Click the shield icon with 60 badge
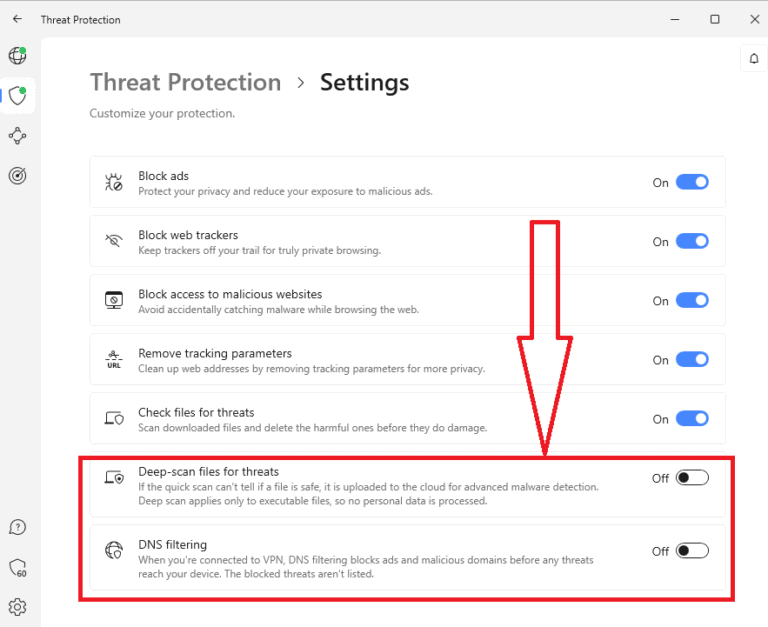The image size is (768, 627). tap(17, 568)
